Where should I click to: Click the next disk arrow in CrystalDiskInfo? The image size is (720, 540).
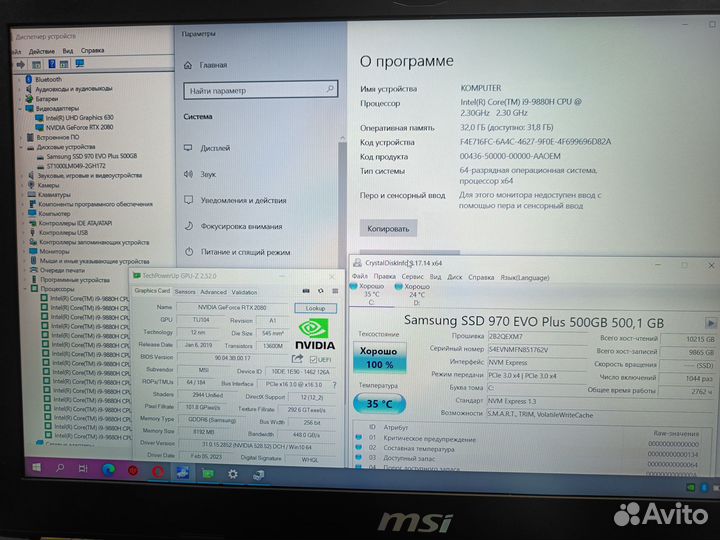(x=710, y=323)
